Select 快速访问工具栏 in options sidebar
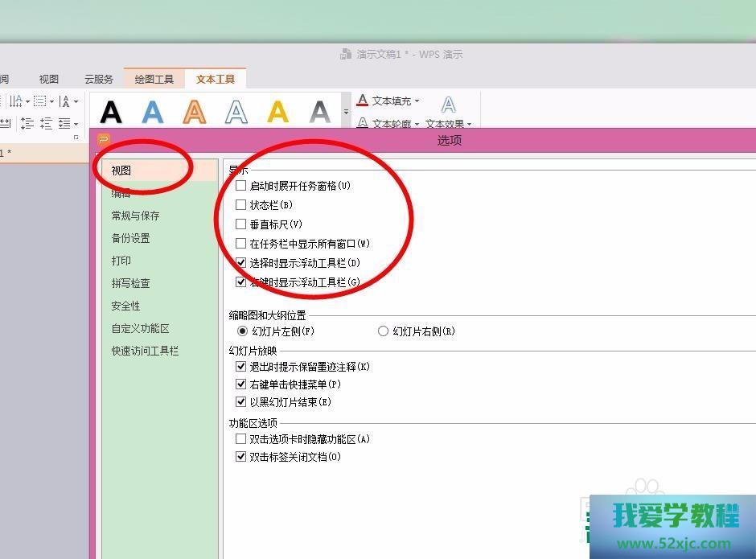Viewport: 756px width, 559px height. 145,351
